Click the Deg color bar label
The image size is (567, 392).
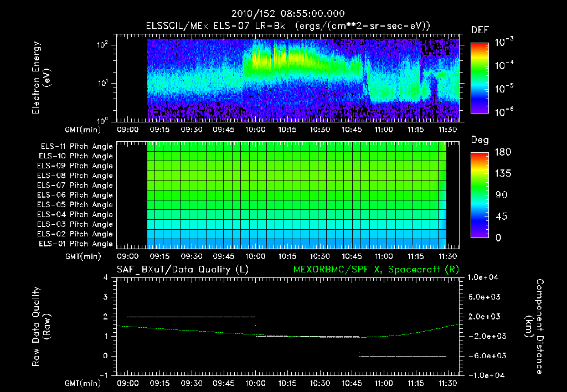click(x=480, y=140)
